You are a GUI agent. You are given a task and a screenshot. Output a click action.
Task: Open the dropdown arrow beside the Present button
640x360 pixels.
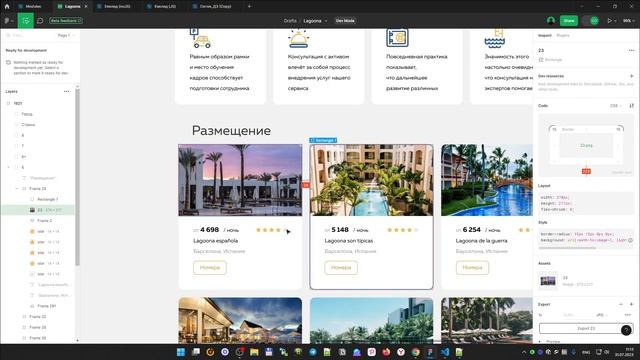tap(615, 20)
